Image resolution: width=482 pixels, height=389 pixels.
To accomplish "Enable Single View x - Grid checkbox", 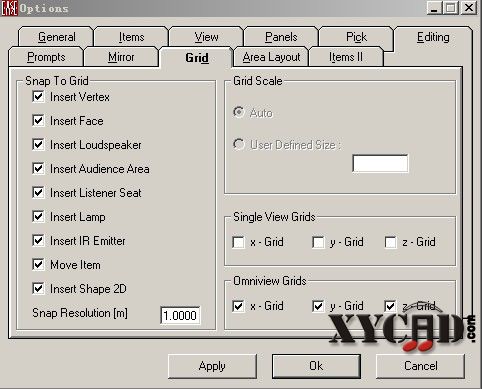I will pos(238,242).
